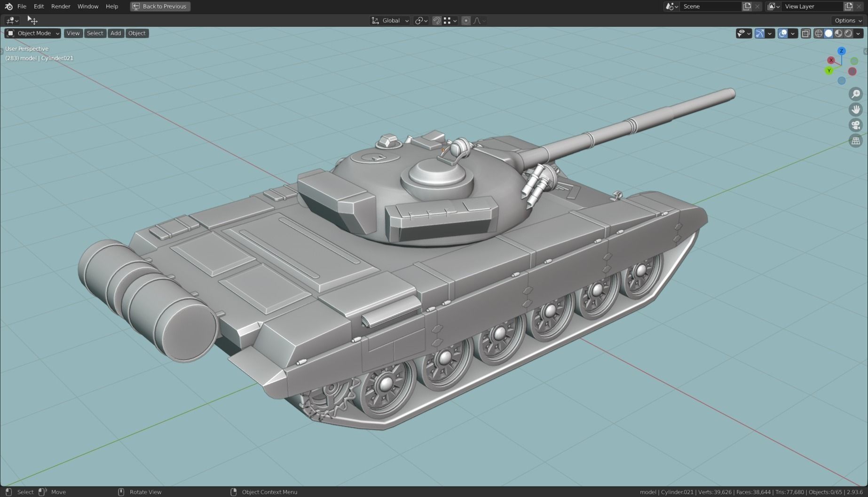Click the Back to Previous button
Image resolution: width=868 pixels, height=497 pixels.
coord(160,6)
